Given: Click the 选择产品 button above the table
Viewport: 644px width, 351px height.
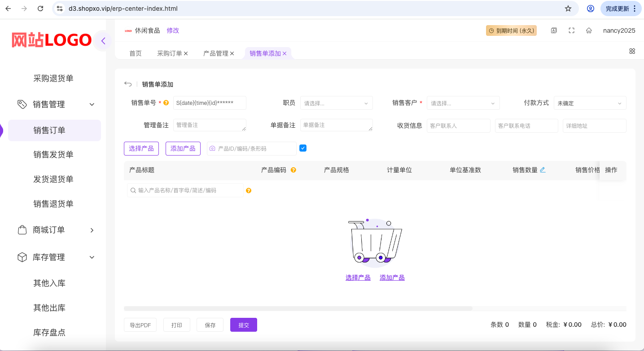Looking at the screenshot, I should [141, 148].
